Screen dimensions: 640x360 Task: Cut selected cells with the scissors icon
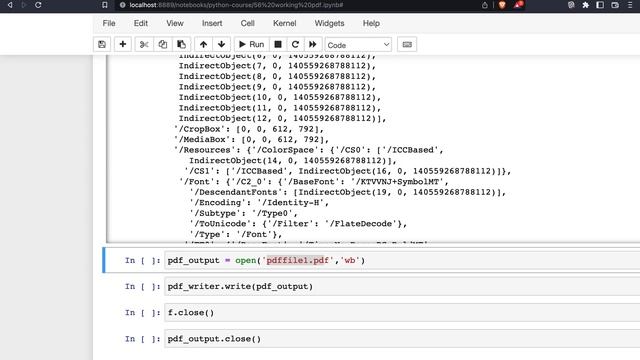[x=144, y=44]
